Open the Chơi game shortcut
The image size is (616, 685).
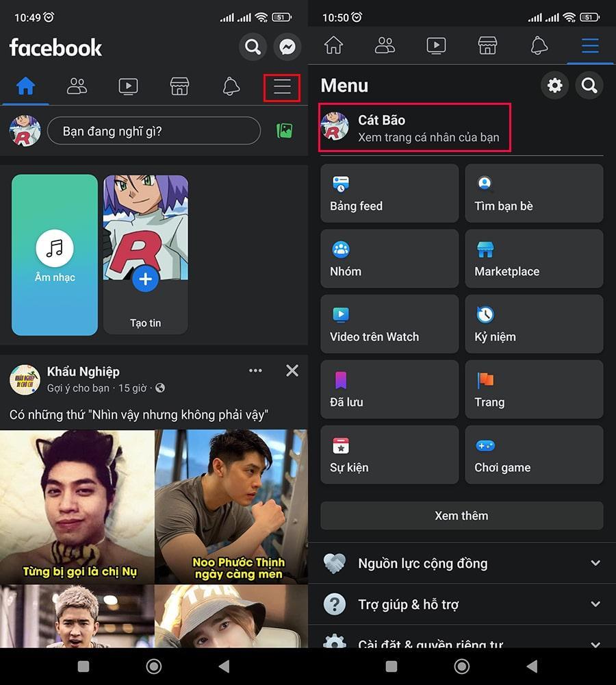click(x=534, y=455)
